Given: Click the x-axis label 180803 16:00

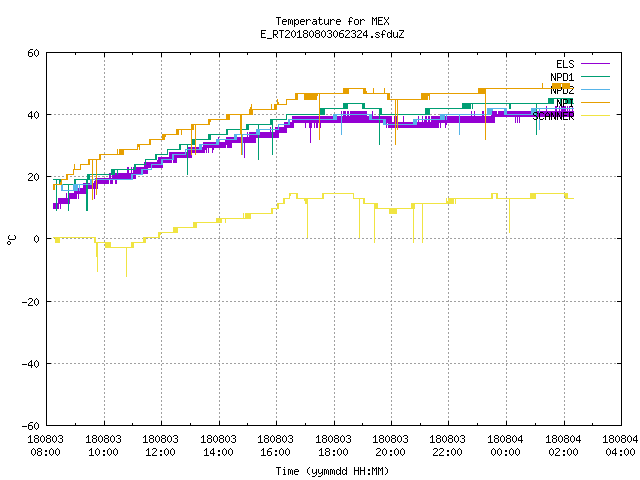Looking at the screenshot, I should pos(276,446).
